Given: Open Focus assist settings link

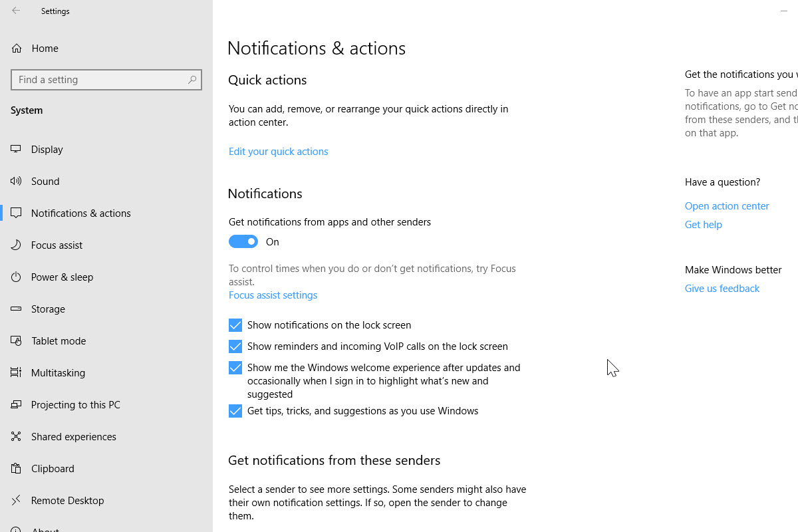Looking at the screenshot, I should [x=273, y=295].
